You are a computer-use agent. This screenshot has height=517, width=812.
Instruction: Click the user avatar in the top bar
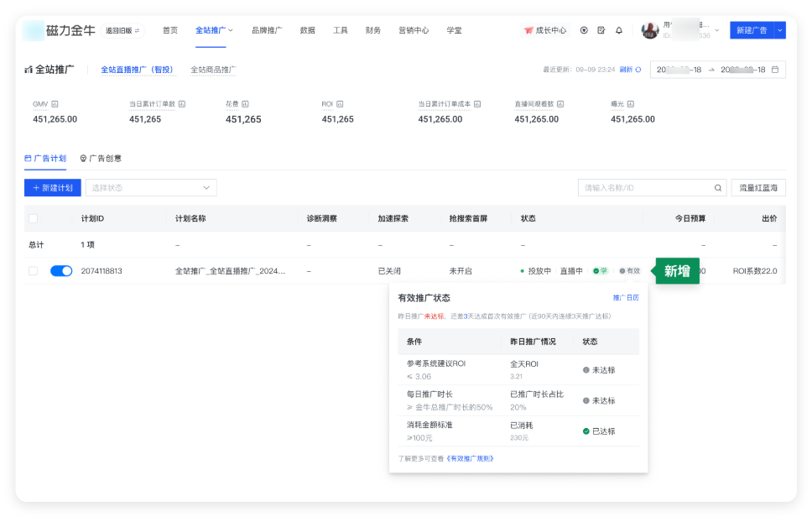648,29
